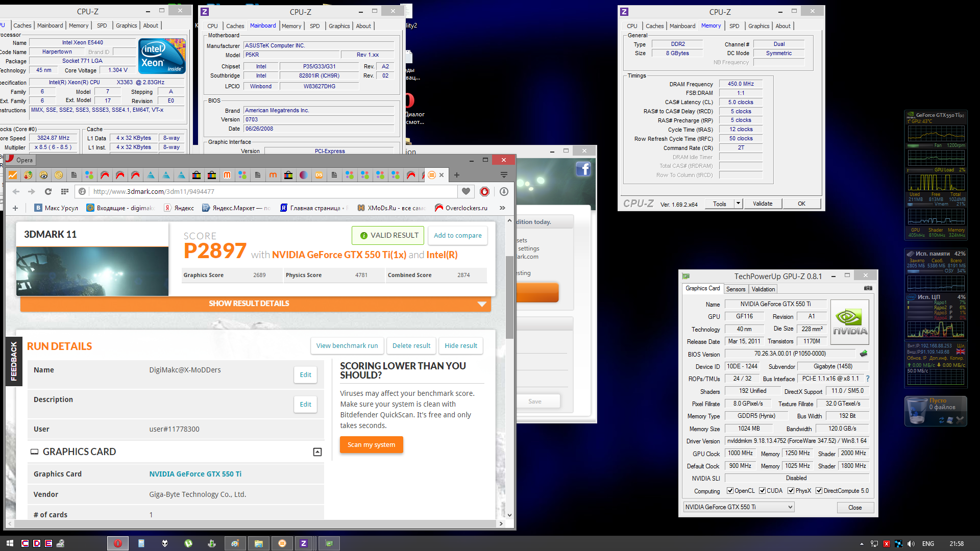Screen dimensions: 980x551
Task: Edit the Description field
Action: pos(305,404)
